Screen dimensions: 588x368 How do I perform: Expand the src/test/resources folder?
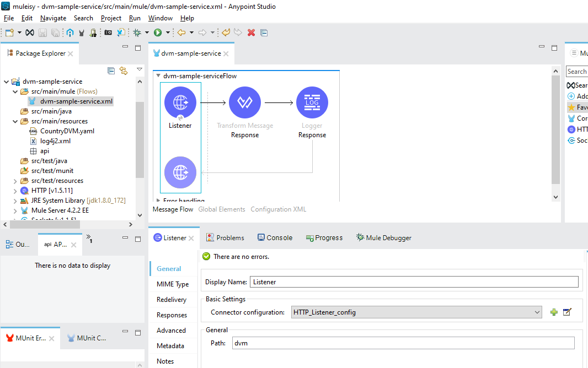pos(15,181)
